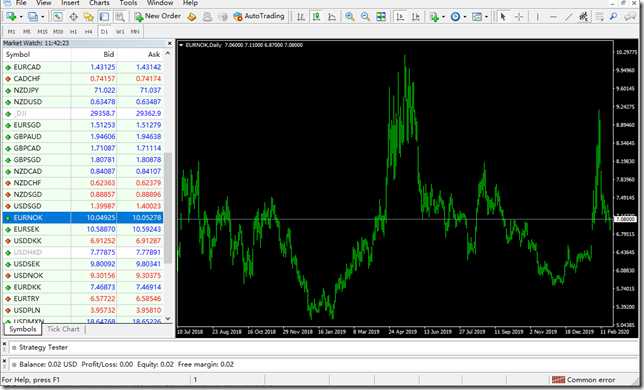This screenshot has width=644, height=390.
Task: Select the vertical line drawing tool
Action: (537, 17)
